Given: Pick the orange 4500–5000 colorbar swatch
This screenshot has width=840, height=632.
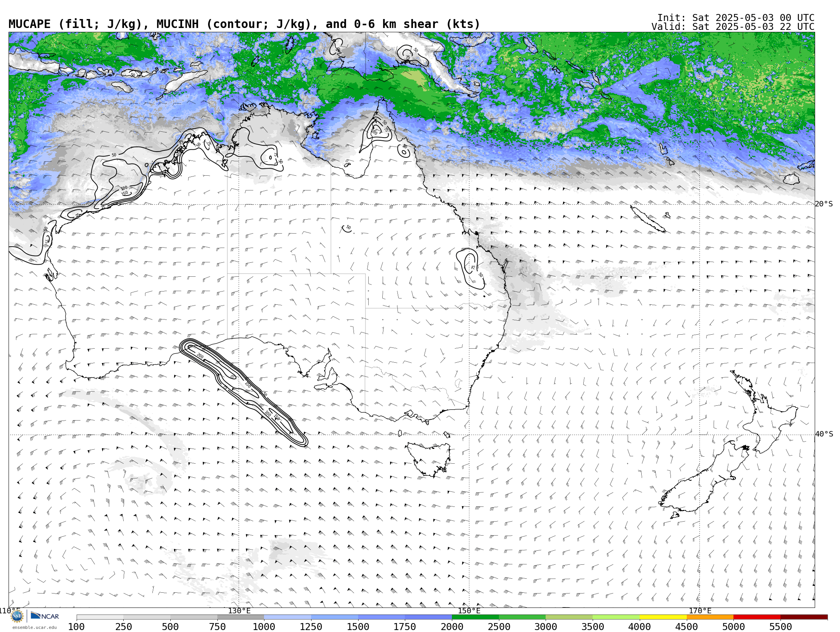Looking at the screenshot, I should coord(710,617).
